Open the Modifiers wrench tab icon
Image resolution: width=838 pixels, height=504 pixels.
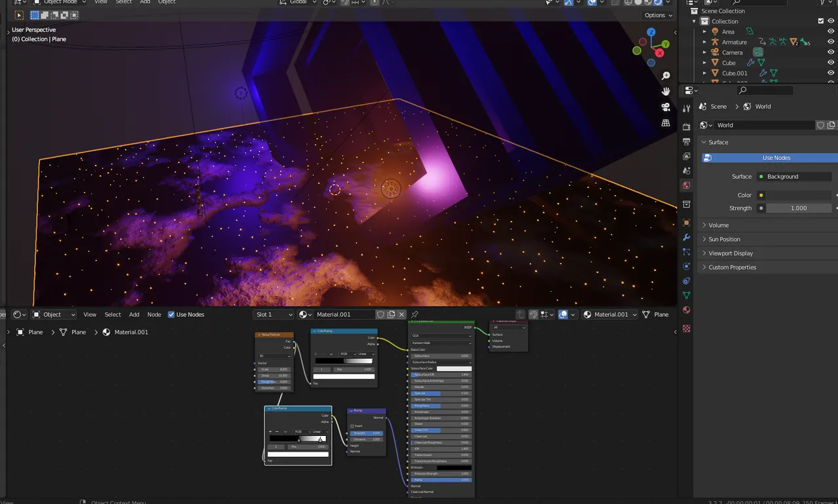(x=686, y=237)
